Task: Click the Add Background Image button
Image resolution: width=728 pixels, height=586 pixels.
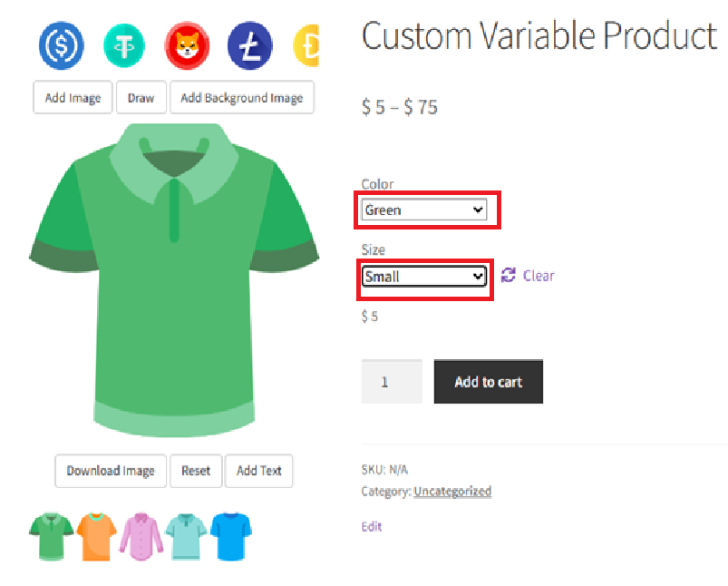Action: (x=241, y=98)
